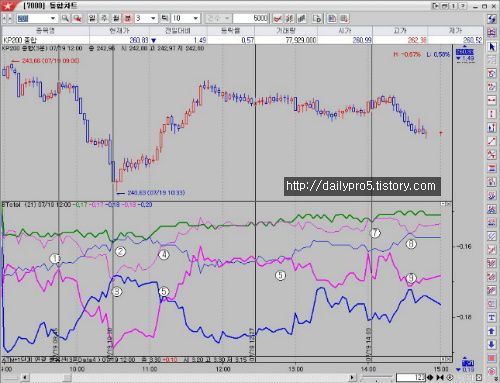500x383 pixels.
Task: Click the bar count field showing 123
Action: tap(411, 378)
